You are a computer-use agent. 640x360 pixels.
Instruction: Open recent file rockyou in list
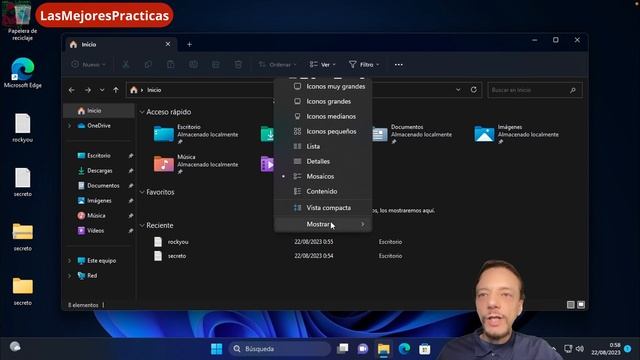tap(178, 242)
